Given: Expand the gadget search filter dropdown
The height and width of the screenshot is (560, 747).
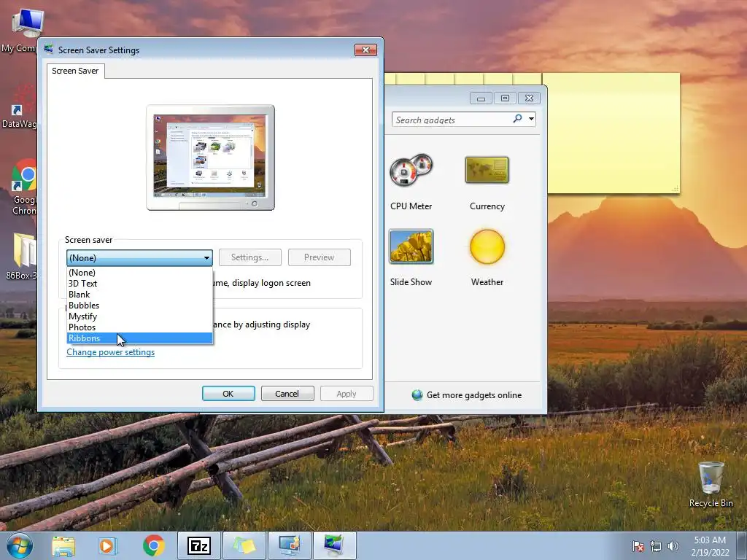Looking at the screenshot, I should pyautogui.click(x=531, y=119).
